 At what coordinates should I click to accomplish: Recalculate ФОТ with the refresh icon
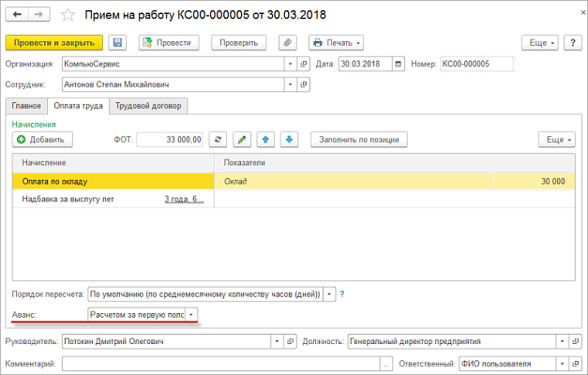pyautogui.click(x=219, y=140)
